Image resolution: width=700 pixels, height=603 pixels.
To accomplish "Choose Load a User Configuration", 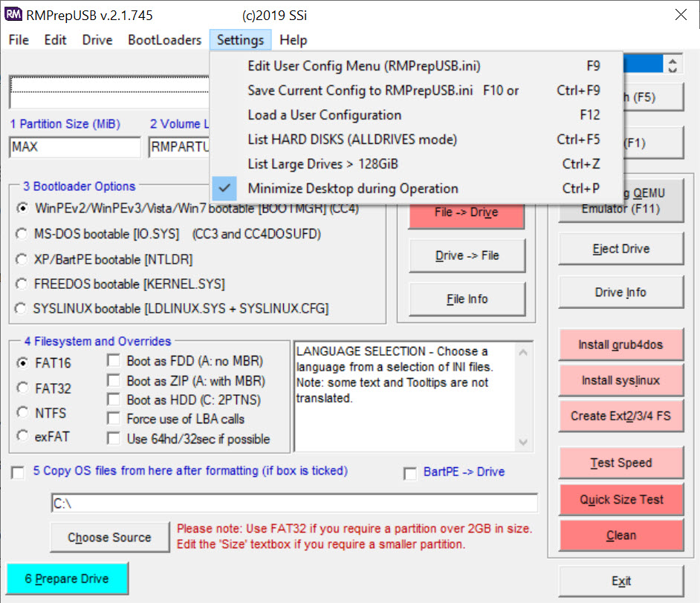I will pos(416,115).
